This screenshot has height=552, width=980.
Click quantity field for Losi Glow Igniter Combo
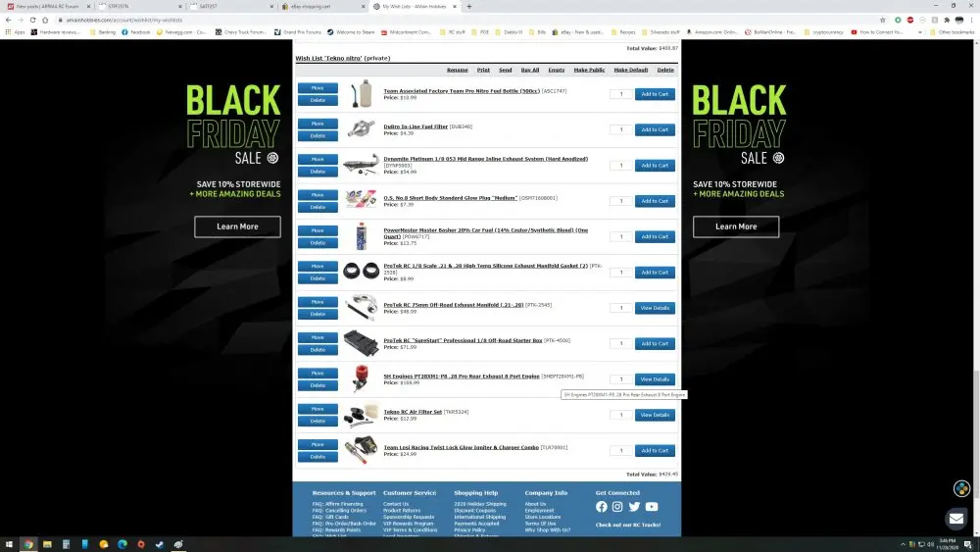[620, 450]
